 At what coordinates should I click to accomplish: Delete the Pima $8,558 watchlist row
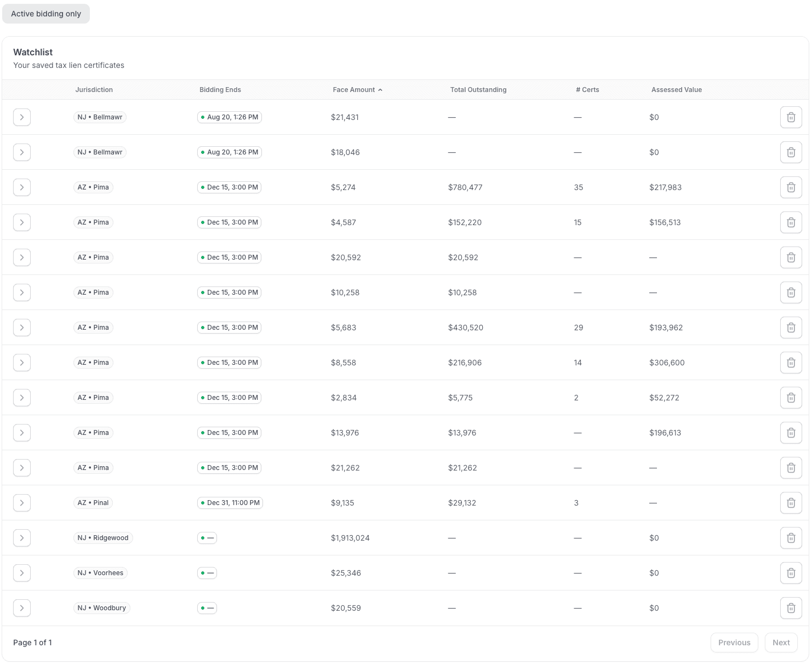click(791, 363)
